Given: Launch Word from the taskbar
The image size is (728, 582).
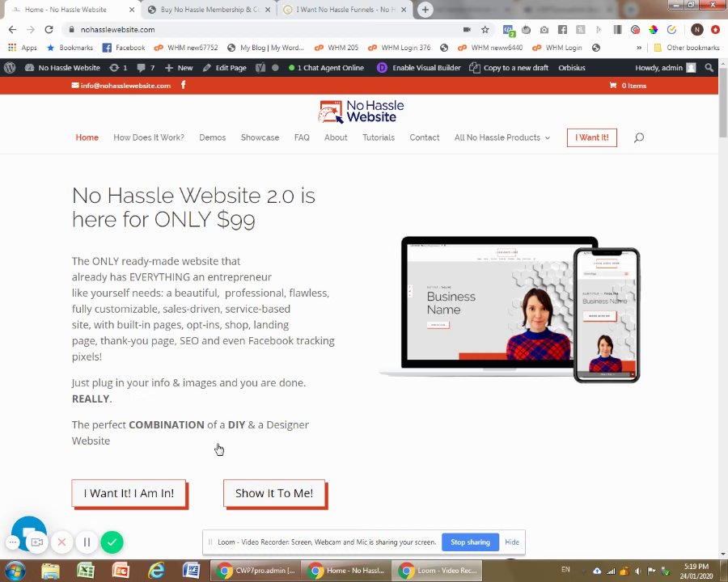Looking at the screenshot, I should (x=191, y=571).
